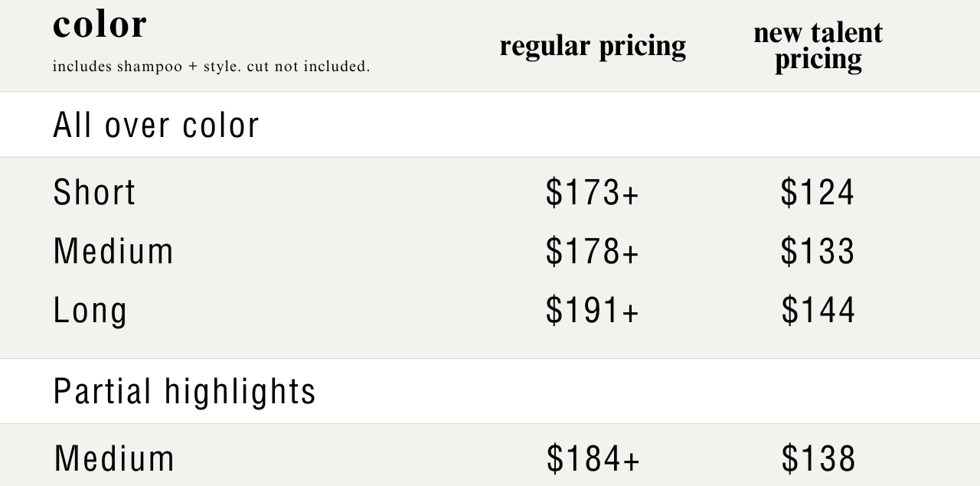Click the $144 new talent price

(818, 310)
